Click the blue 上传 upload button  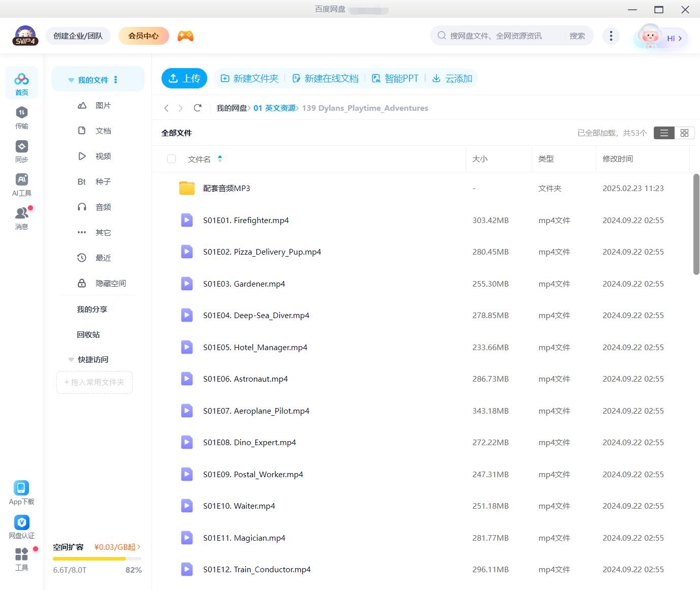(184, 78)
